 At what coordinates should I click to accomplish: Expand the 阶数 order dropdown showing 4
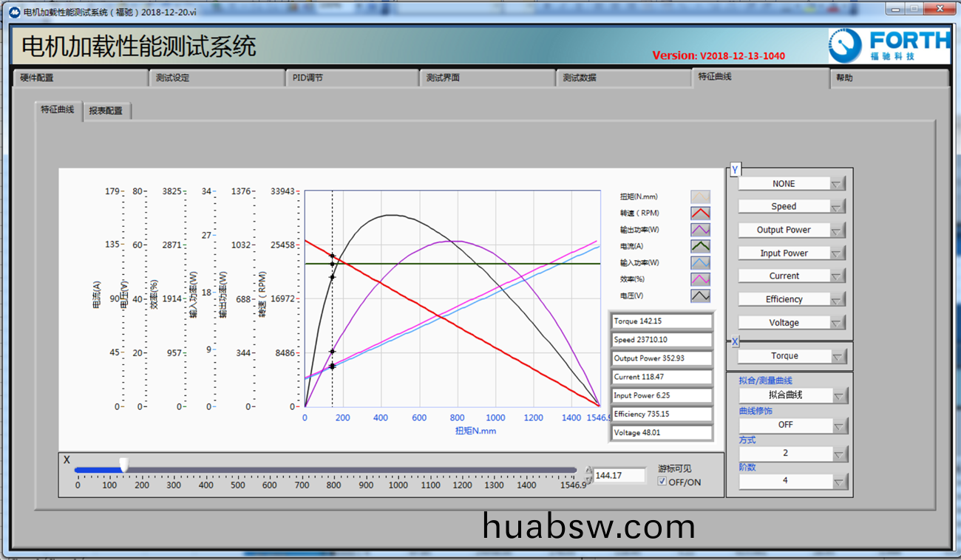coord(839,482)
